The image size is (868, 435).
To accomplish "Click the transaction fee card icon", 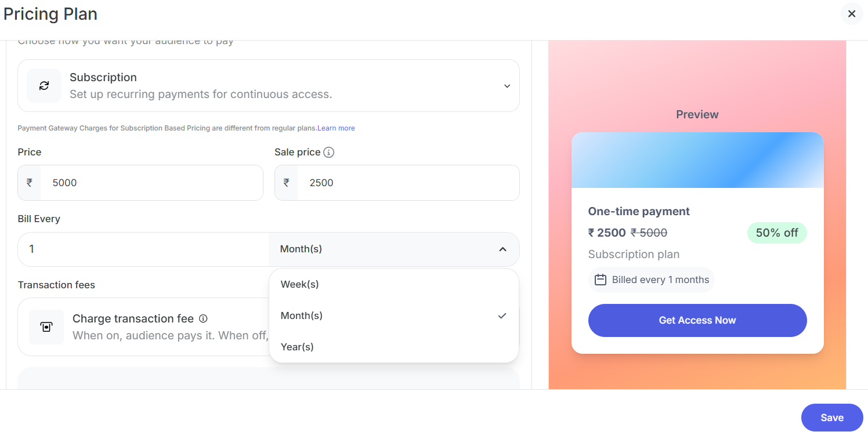I will (x=46, y=327).
